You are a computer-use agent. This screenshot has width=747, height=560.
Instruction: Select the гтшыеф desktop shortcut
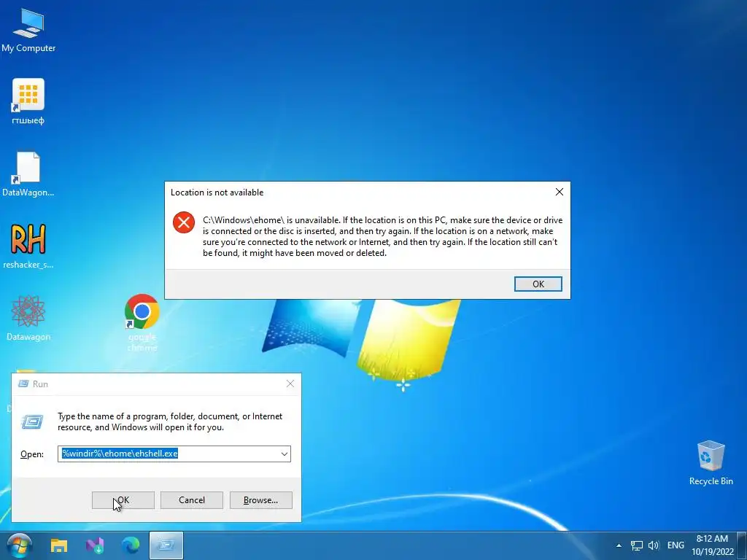tap(28, 101)
